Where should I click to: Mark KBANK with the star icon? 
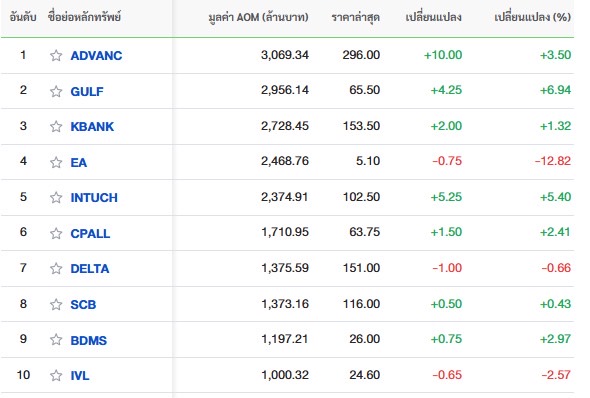pyautogui.click(x=56, y=126)
